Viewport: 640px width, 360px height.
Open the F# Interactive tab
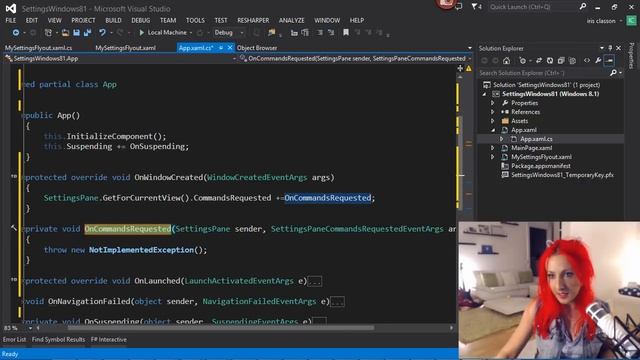(x=109, y=340)
